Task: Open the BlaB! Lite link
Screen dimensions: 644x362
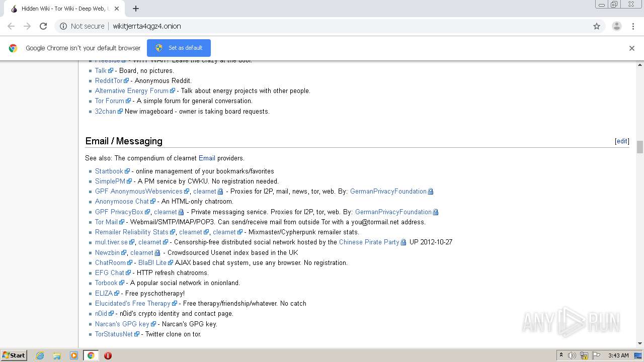Action: [x=152, y=262]
